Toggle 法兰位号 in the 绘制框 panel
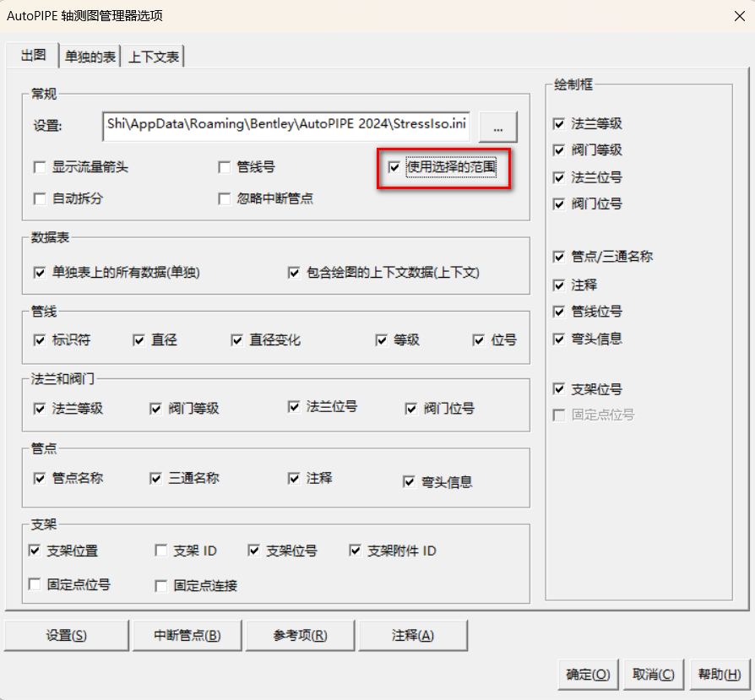755x700 pixels. (558, 177)
